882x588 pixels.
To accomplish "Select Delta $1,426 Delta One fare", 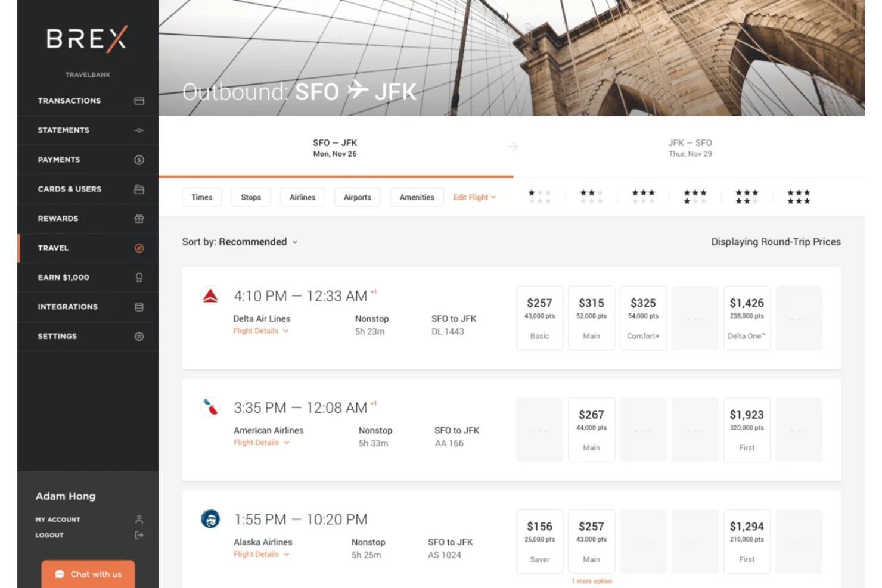I will pyautogui.click(x=747, y=318).
